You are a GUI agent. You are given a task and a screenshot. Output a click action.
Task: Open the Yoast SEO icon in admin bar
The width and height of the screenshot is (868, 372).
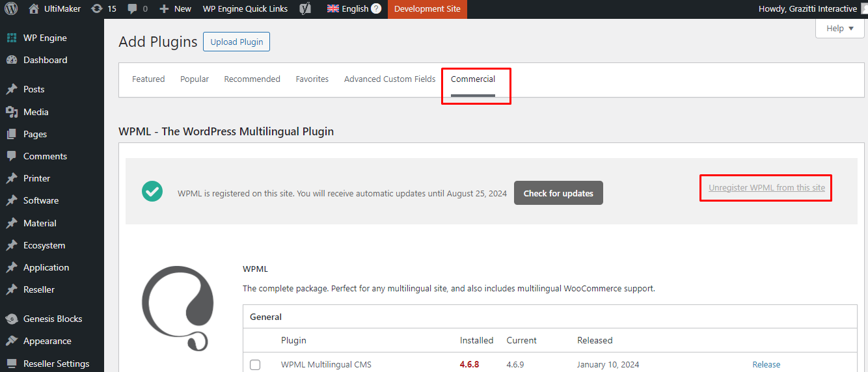305,8
